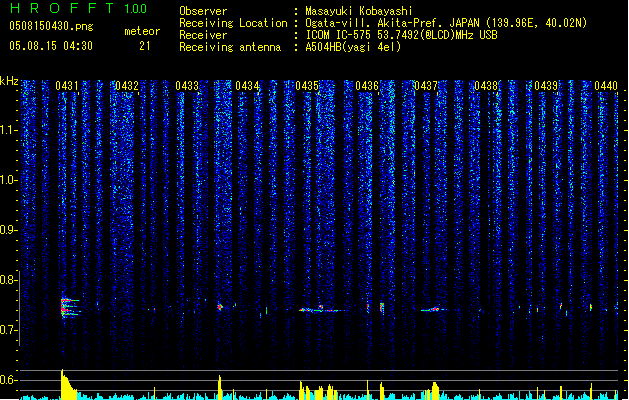Click the antenna value A504HB(yagi 4el)
Screen dimensions: 629x400
(x=353, y=47)
